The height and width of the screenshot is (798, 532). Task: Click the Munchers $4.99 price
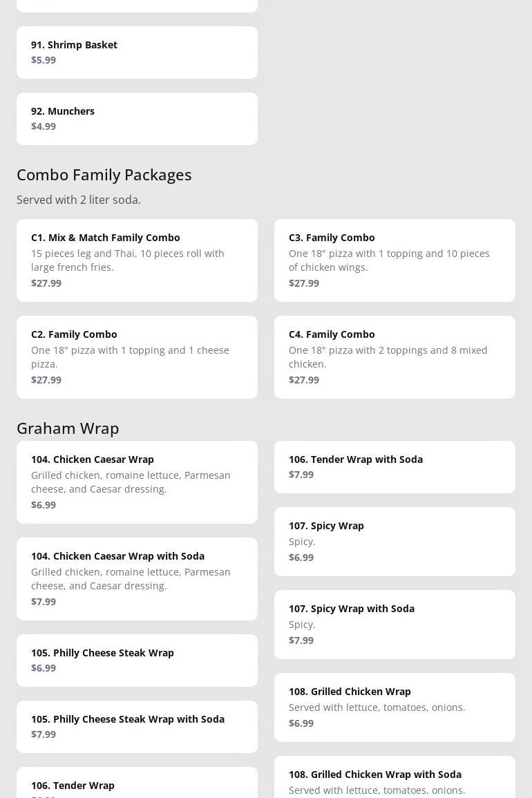click(44, 126)
